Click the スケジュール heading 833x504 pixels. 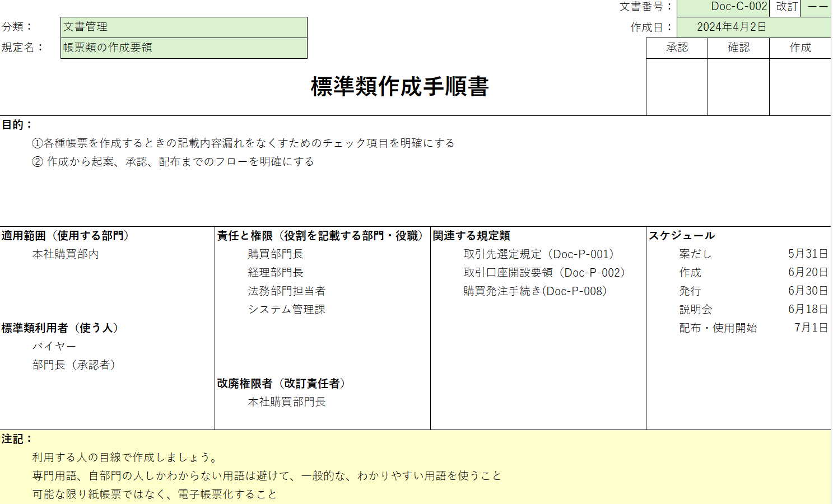coord(682,235)
